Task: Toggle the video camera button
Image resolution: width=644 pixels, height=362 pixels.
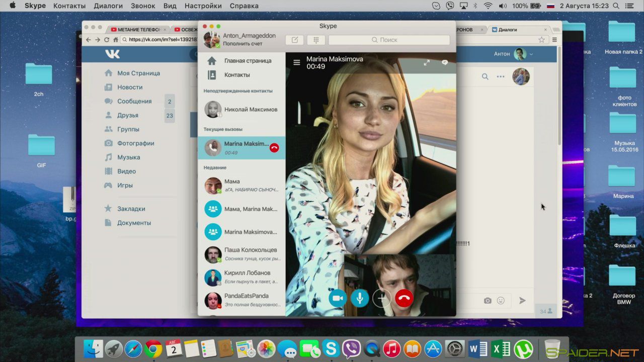Action: (338, 298)
